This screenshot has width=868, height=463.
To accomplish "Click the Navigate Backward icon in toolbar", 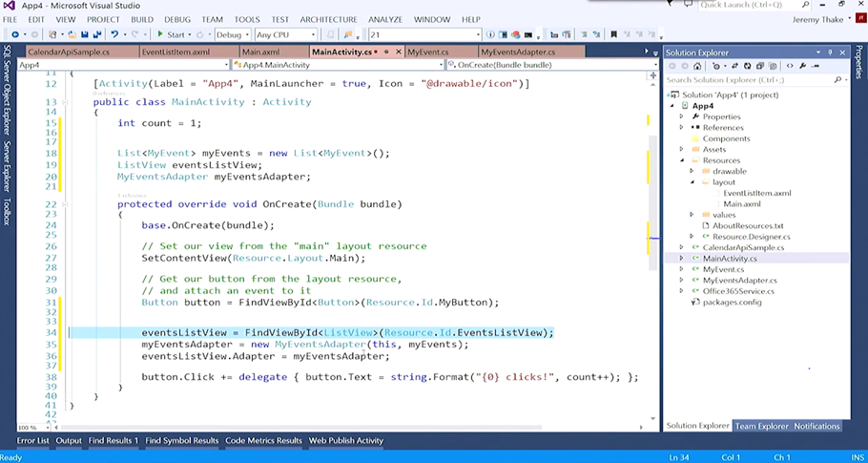I will click(15, 34).
